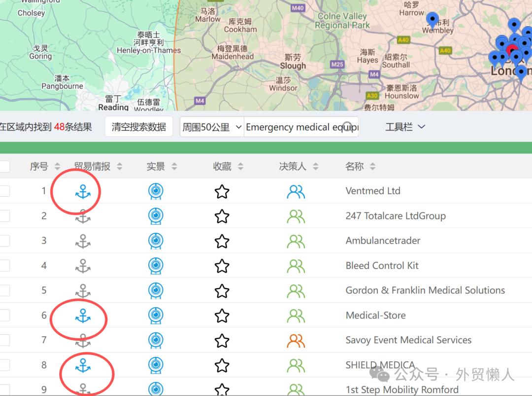Sort by 决策人 column
The width and height of the screenshot is (532, 396).
coord(316,166)
